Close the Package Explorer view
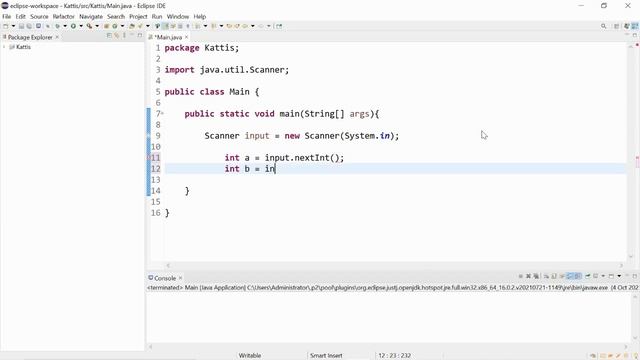This screenshot has height=360, width=640. click(57, 37)
